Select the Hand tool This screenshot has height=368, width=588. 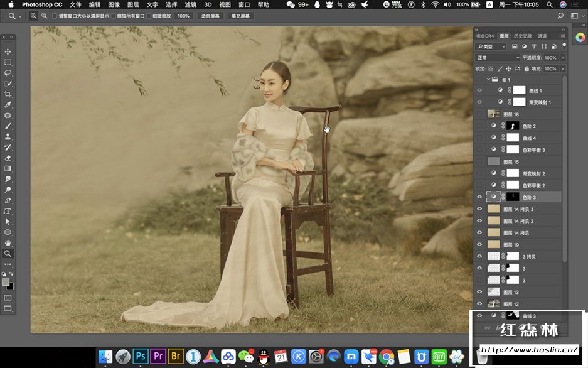point(8,242)
